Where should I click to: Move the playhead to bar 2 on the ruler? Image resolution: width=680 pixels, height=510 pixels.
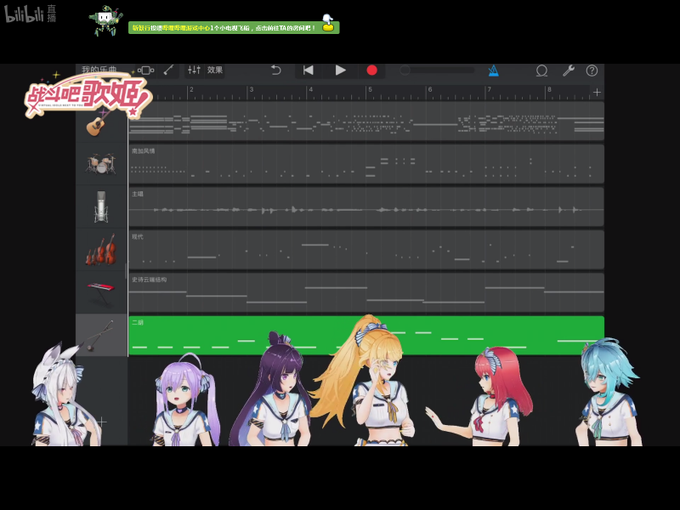192,90
